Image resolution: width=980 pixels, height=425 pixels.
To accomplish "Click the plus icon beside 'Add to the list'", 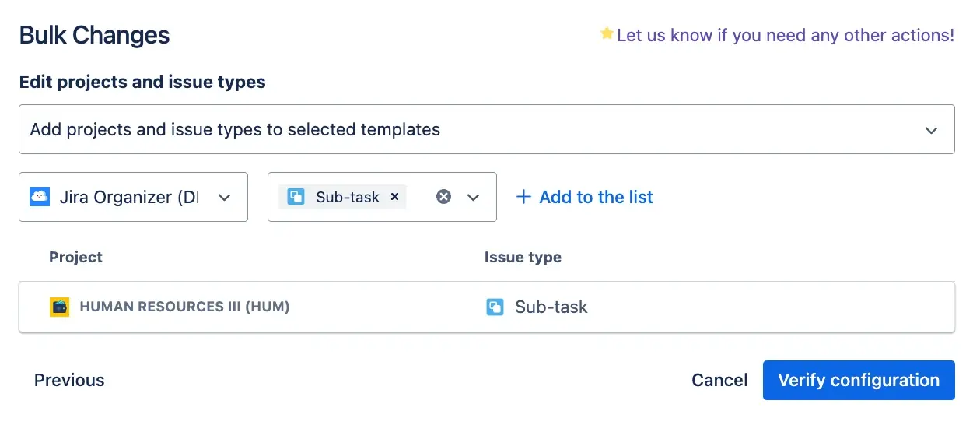I will 524,197.
